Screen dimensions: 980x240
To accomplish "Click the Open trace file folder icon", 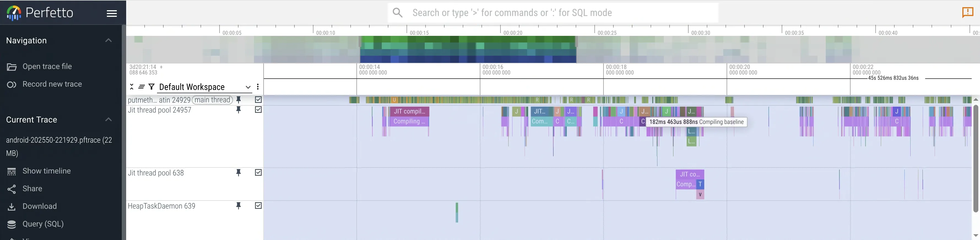I will [x=12, y=67].
